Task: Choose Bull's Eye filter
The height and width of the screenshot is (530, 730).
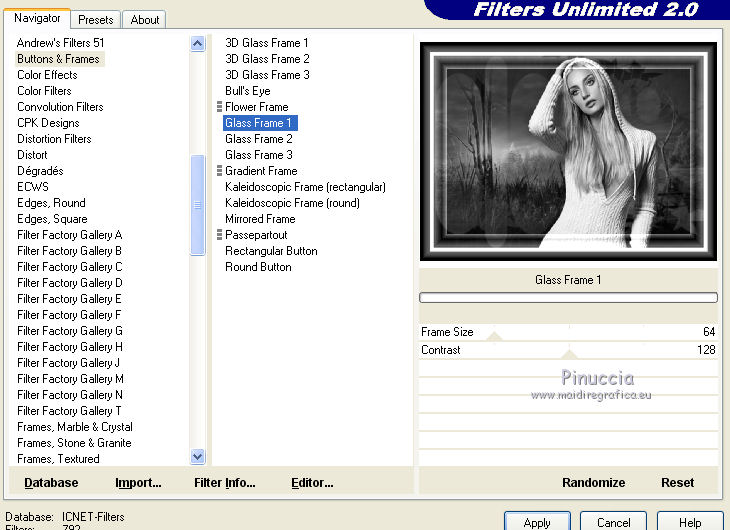Action: (x=248, y=91)
